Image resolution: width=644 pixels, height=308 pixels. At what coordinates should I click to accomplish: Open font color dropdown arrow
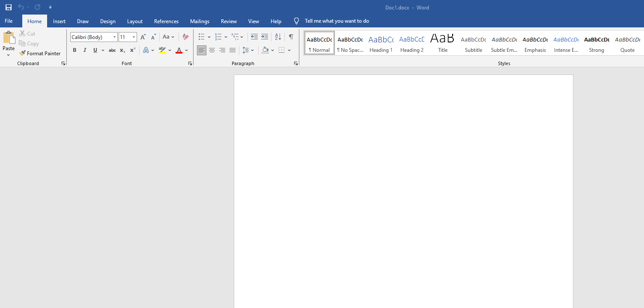click(187, 50)
